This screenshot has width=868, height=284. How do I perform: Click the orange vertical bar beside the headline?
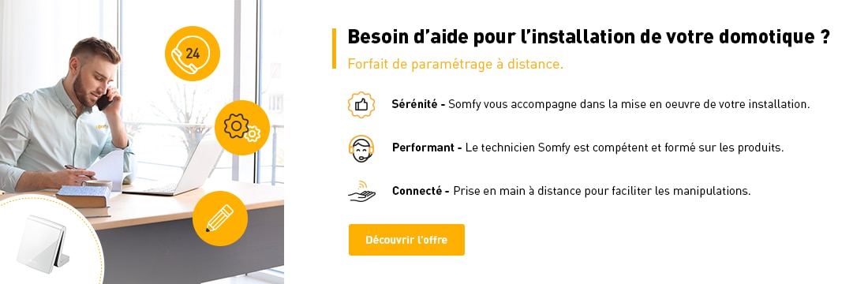(x=334, y=49)
